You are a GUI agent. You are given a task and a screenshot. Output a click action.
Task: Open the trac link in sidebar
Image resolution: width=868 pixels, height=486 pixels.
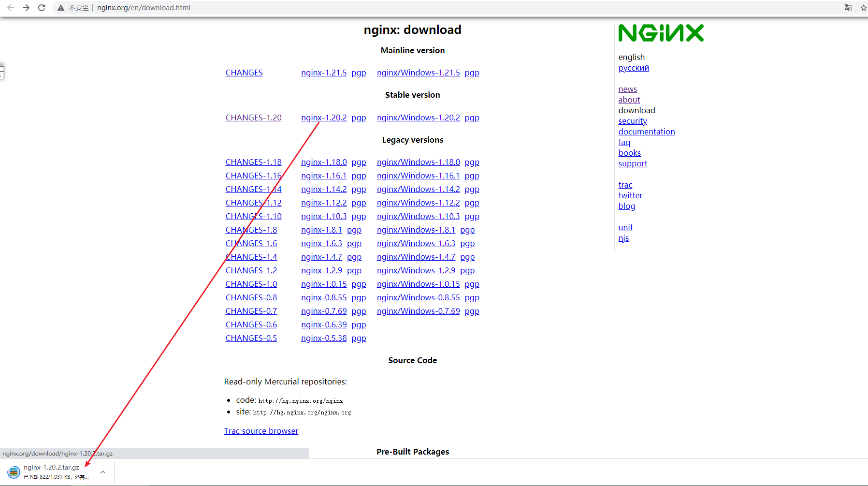tap(625, 185)
